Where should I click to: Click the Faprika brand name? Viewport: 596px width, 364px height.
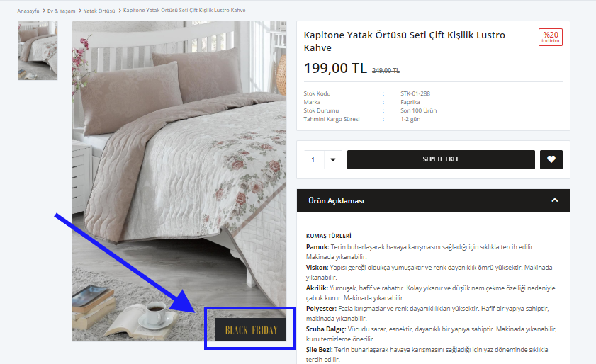[x=410, y=102]
